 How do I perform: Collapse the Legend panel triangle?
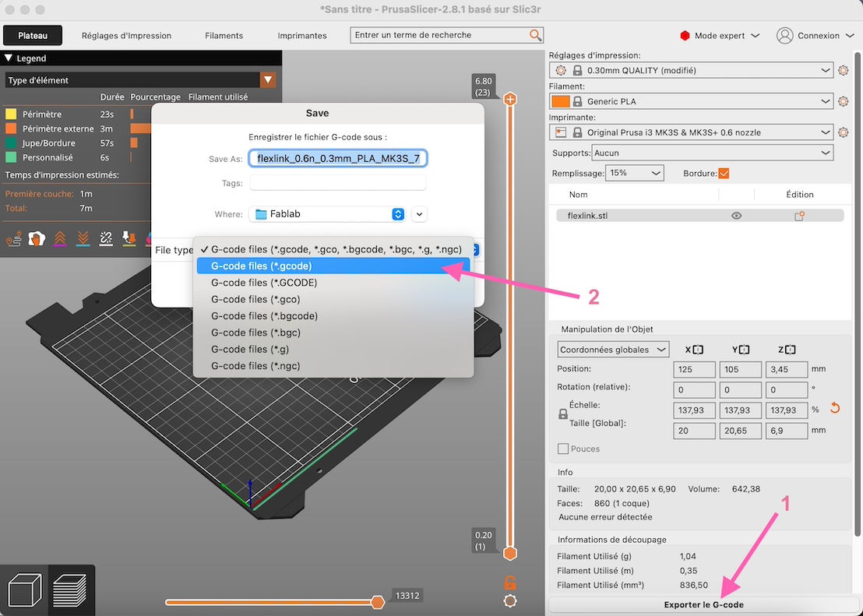point(9,58)
